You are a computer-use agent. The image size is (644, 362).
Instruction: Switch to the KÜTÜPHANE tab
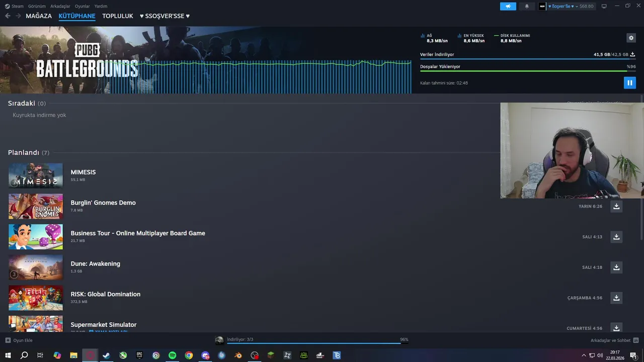[77, 16]
